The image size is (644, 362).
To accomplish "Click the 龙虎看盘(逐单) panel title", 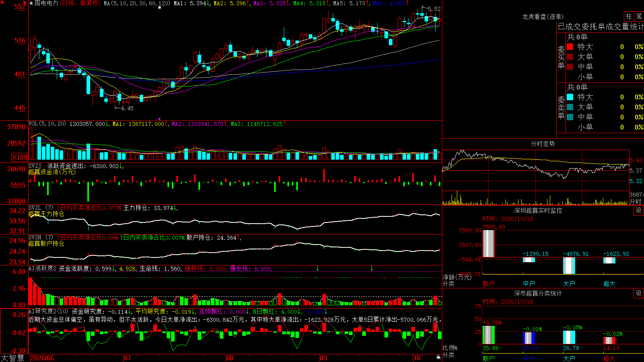I will [x=543, y=16].
